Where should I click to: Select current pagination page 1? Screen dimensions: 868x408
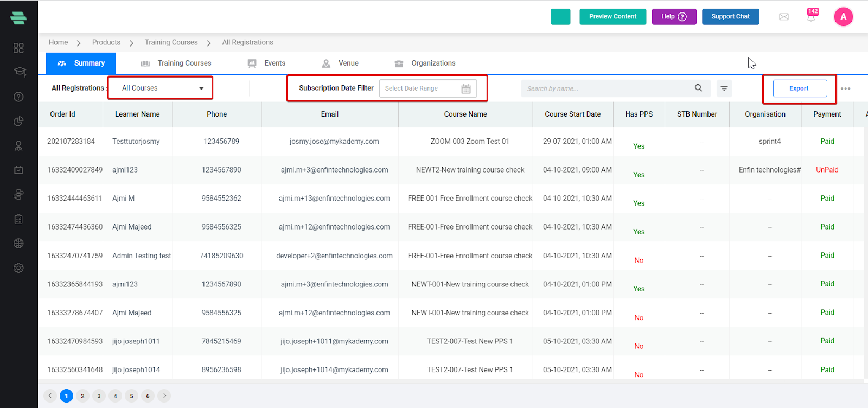[x=66, y=396]
